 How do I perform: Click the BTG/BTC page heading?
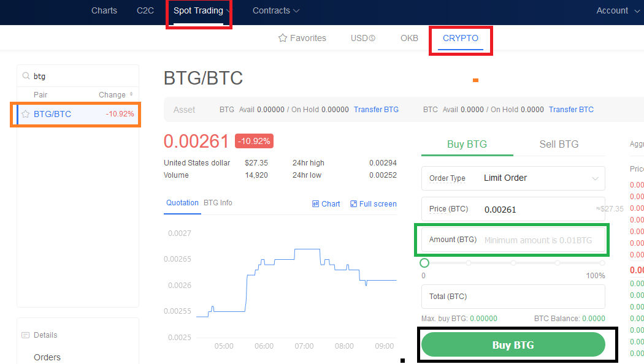(203, 78)
